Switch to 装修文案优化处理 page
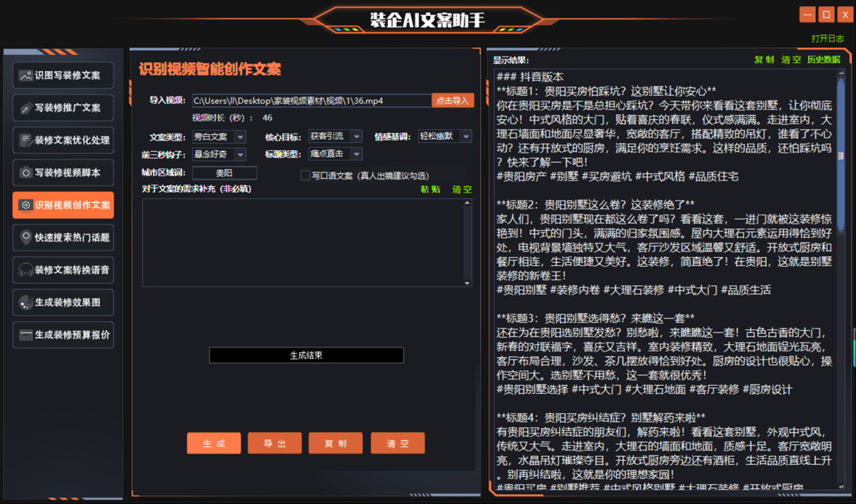The image size is (856, 504). 63,141
